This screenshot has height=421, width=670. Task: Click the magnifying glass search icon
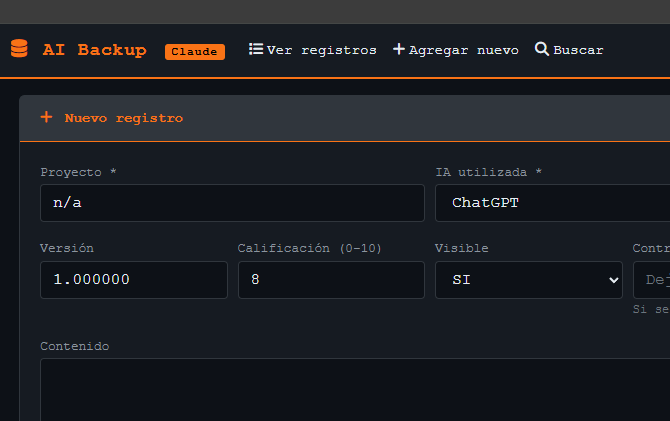tap(542, 49)
